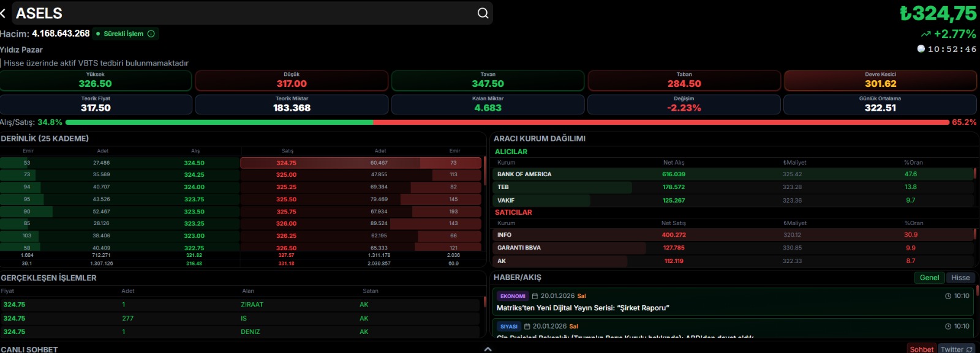Screen dimensions: 980x353
Task: Click the Tavan 347.50 card
Action: [x=488, y=80]
